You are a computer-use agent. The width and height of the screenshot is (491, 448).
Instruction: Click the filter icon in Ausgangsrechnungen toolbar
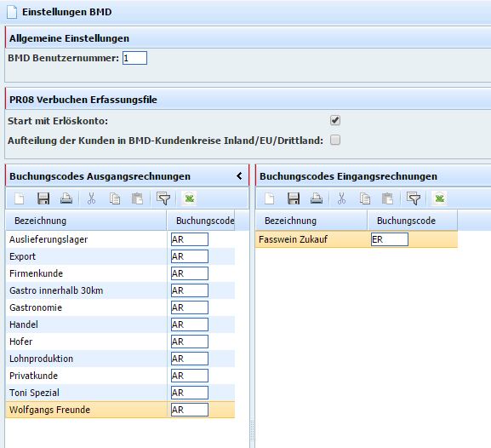pos(163,198)
